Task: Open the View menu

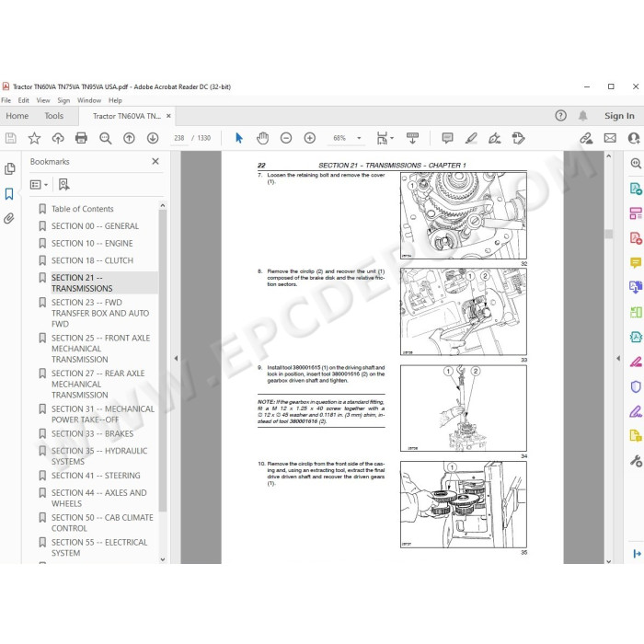Action: coord(43,100)
